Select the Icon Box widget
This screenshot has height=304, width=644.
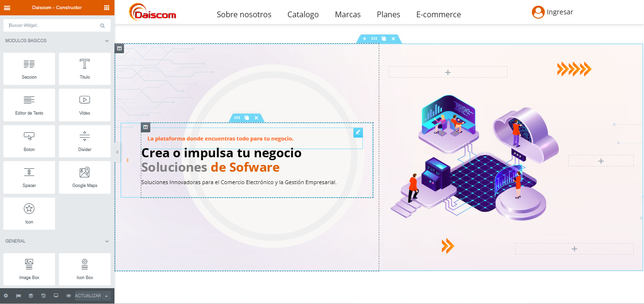tap(85, 269)
